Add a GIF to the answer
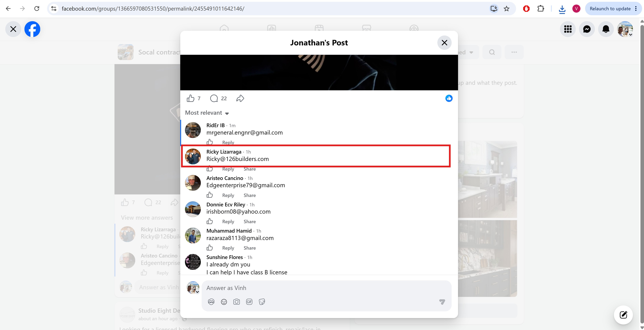 coord(249,302)
